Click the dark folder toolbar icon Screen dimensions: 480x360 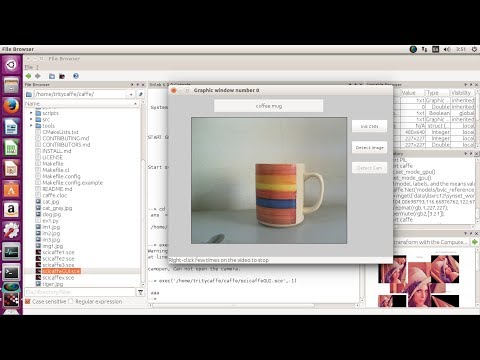[62, 76]
